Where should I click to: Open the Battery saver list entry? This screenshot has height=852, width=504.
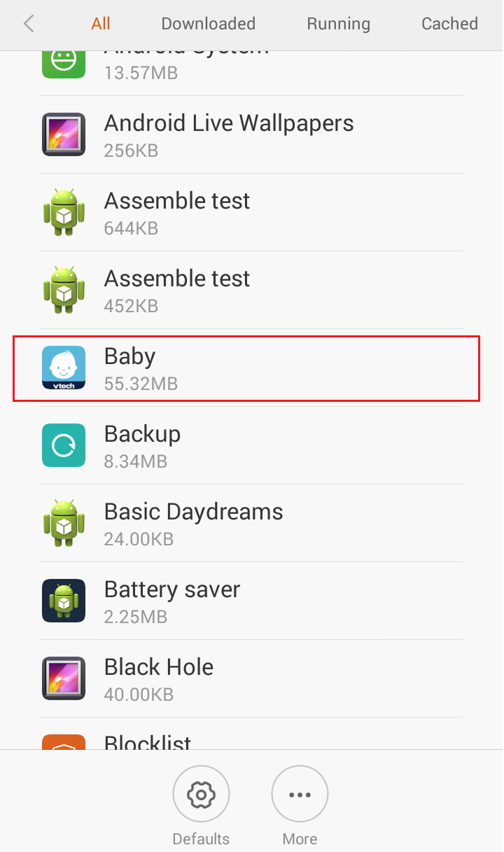251,601
